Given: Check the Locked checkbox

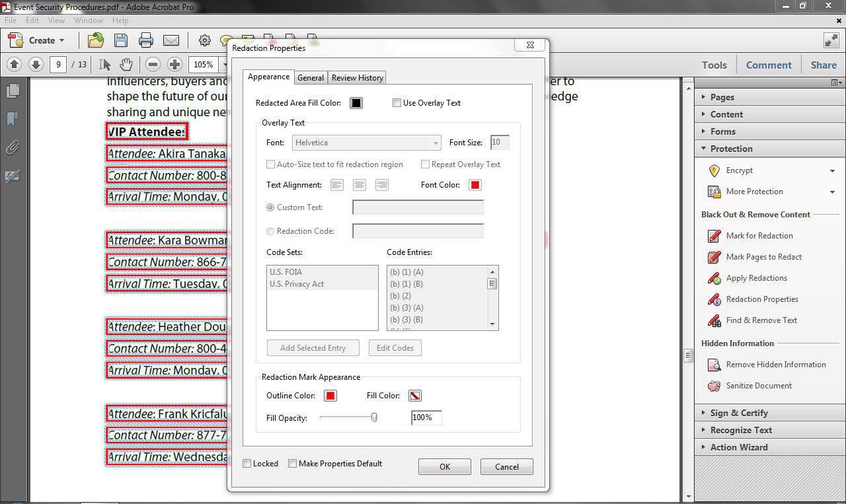Looking at the screenshot, I should pos(247,464).
